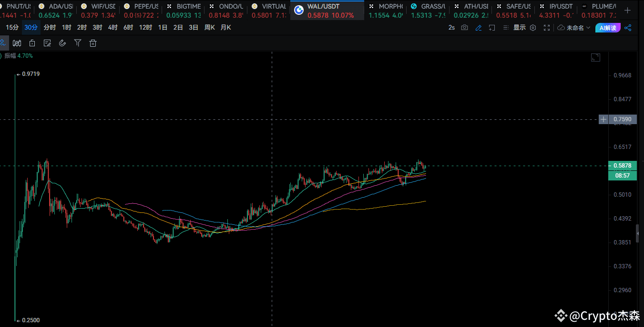The image size is (644, 327).
Task: Open the note edit icon in drawing toolbar
Action: click(x=47, y=43)
